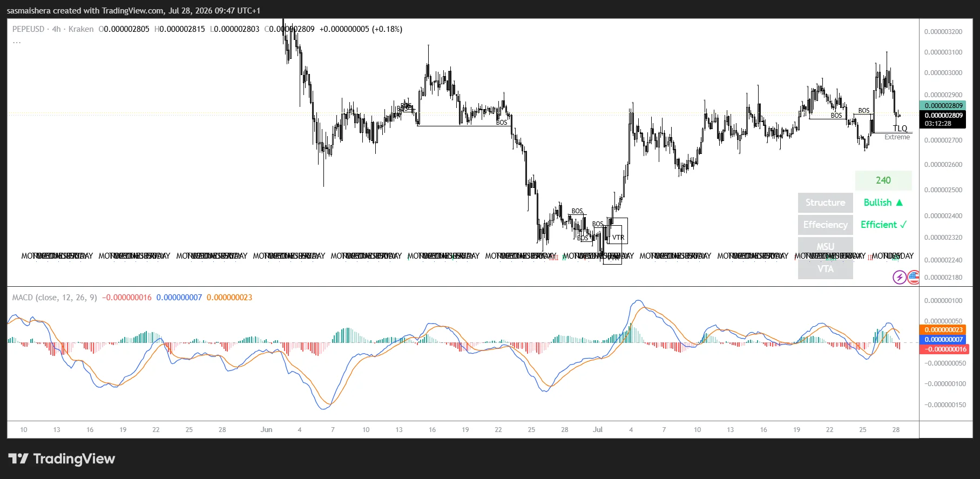The height and width of the screenshot is (479, 980).
Task: Click the MACD (close, 12, 26, 9) indicator title
Action: [55, 298]
